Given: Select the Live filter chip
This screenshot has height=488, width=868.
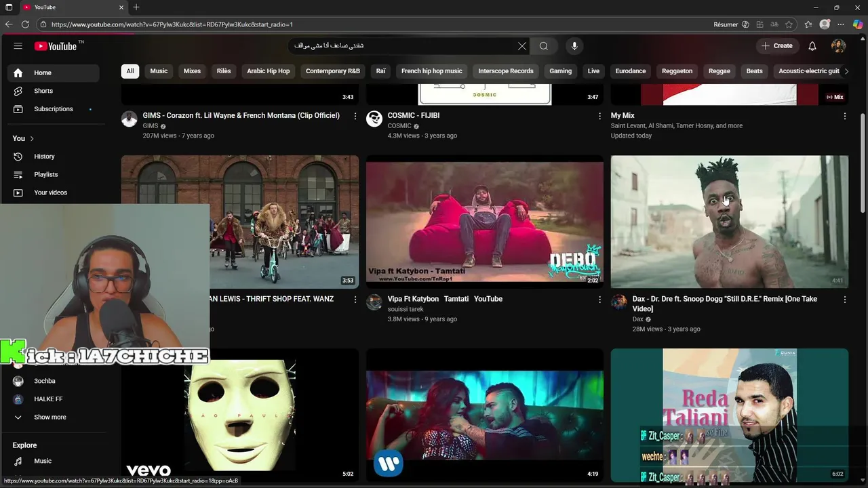Looking at the screenshot, I should coord(593,71).
